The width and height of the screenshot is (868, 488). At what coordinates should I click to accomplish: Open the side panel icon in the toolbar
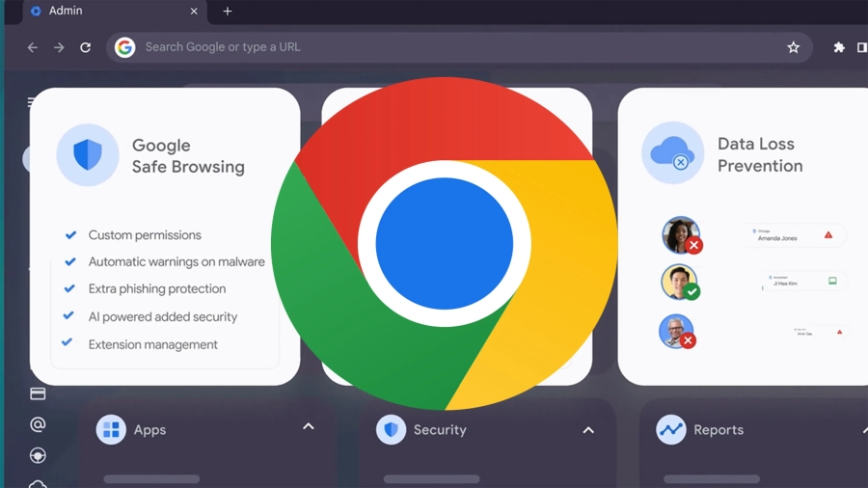tap(862, 47)
